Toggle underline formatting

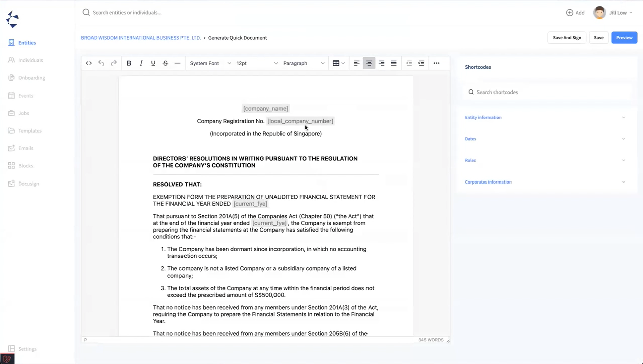153,63
